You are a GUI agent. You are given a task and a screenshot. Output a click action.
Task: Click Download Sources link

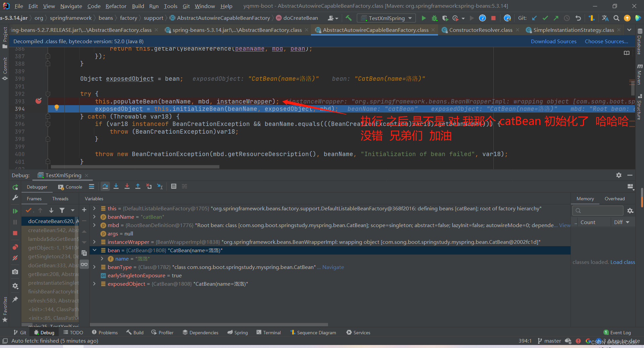click(x=553, y=41)
